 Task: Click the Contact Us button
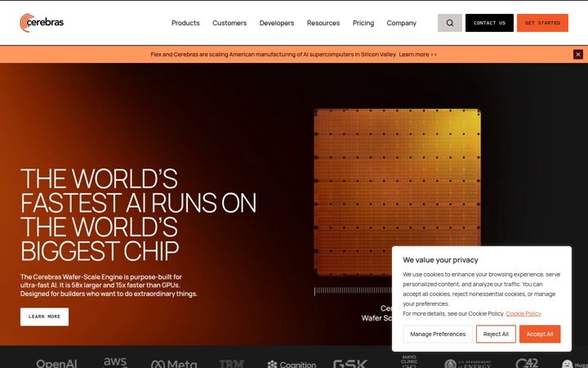pos(489,23)
